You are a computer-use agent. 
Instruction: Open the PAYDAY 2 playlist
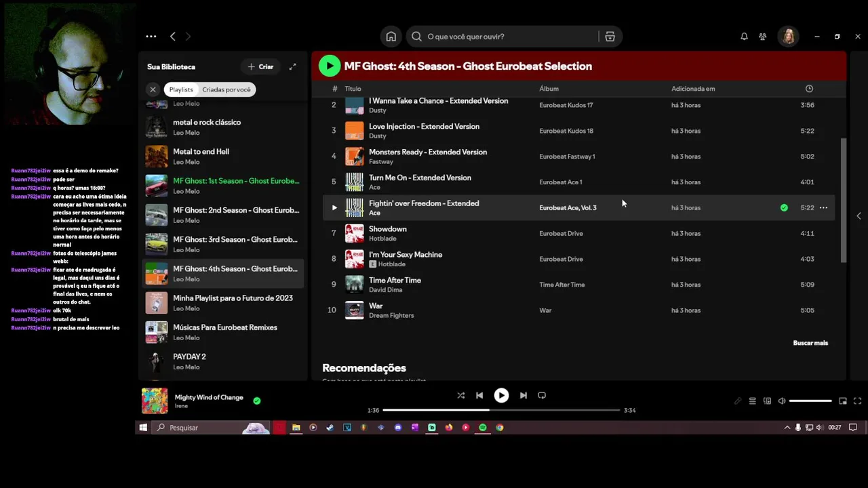tap(222, 361)
